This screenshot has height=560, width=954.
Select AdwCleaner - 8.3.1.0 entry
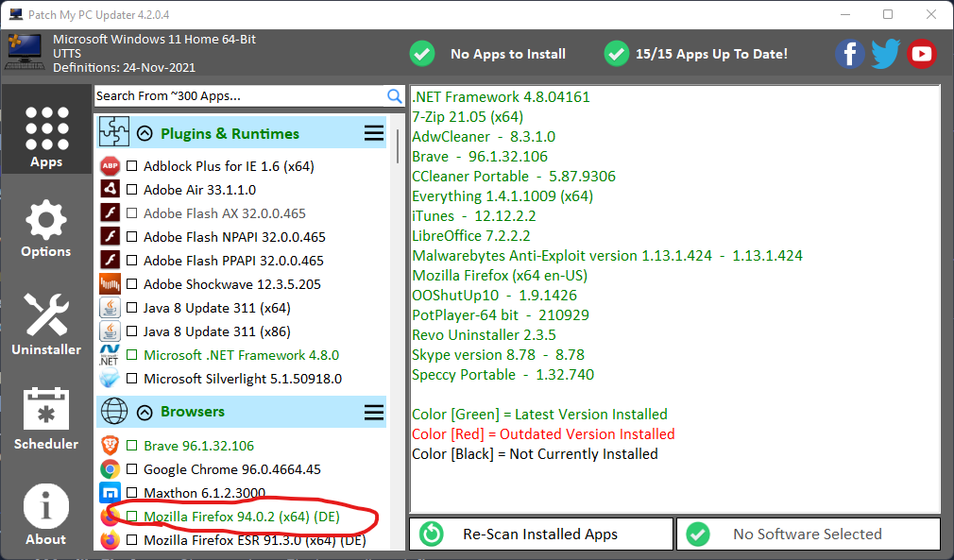tap(484, 137)
